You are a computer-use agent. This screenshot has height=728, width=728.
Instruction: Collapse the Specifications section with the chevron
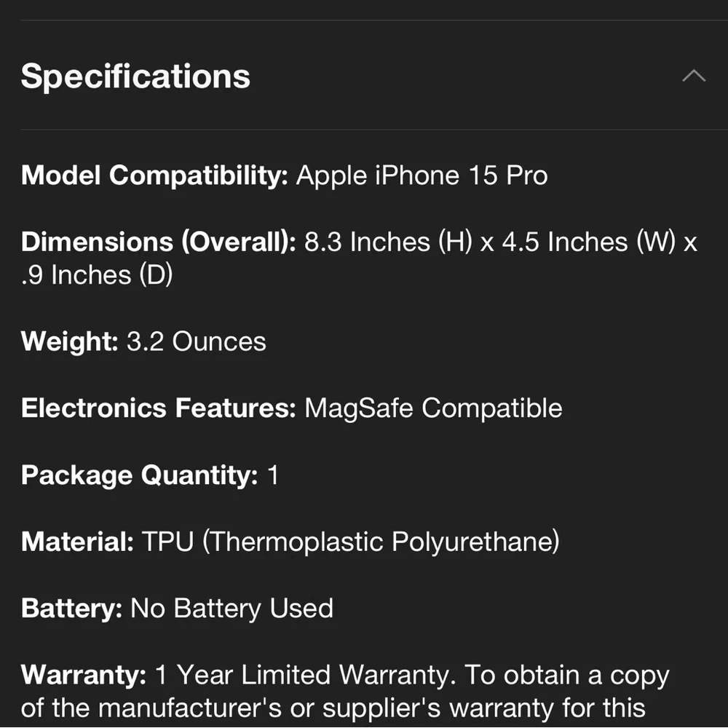pyautogui.click(x=694, y=76)
